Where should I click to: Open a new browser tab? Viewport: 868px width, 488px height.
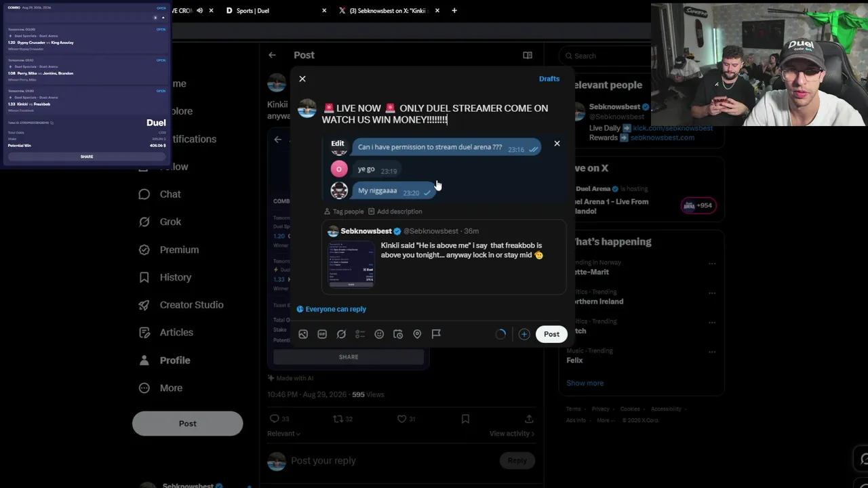pos(454,11)
